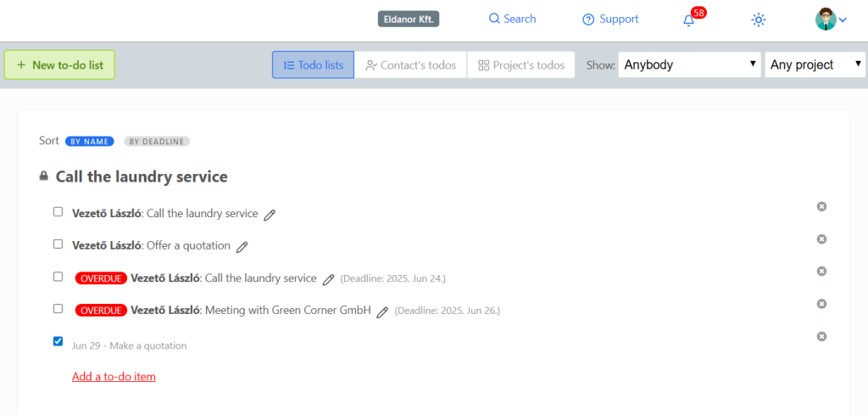Check overdue Call the laundry service item

[x=58, y=277]
